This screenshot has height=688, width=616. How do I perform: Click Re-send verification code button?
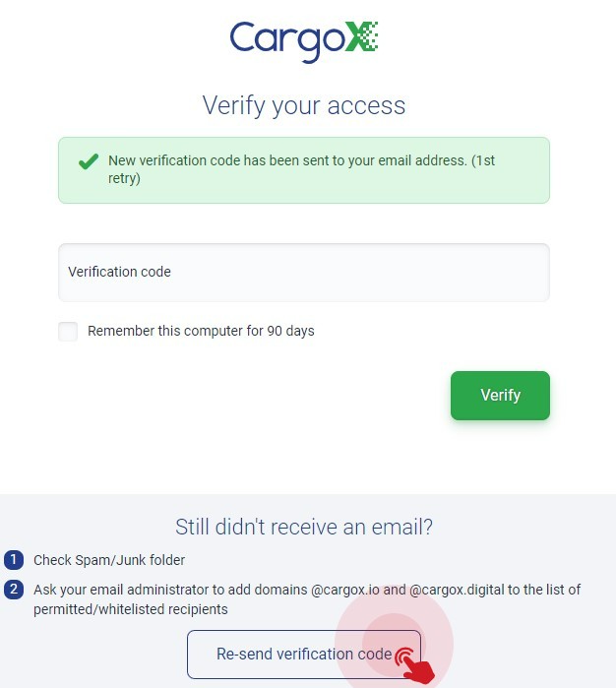[x=304, y=655]
